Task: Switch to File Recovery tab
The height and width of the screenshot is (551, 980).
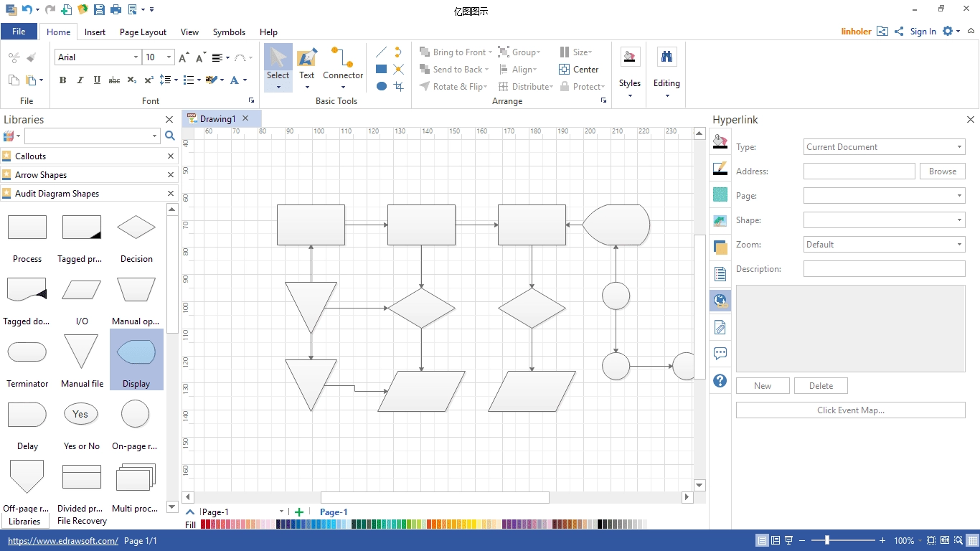Action: pyautogui.click(x=82, y=521)
